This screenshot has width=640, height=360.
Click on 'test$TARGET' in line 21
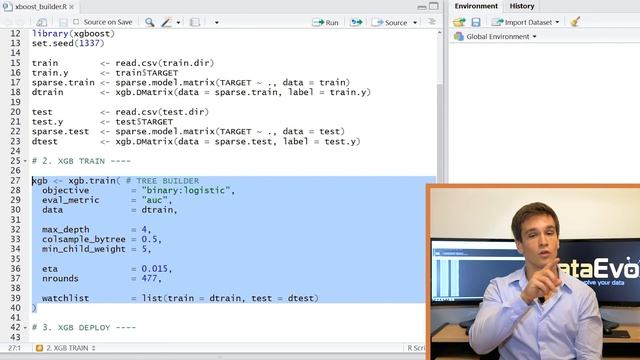(x=144, y=122)
